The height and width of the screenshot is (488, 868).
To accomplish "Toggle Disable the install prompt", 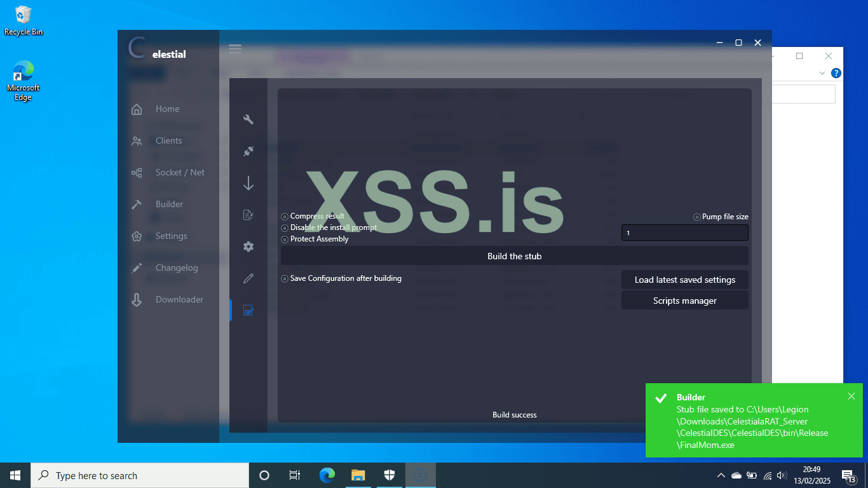I will pos(284,227).
